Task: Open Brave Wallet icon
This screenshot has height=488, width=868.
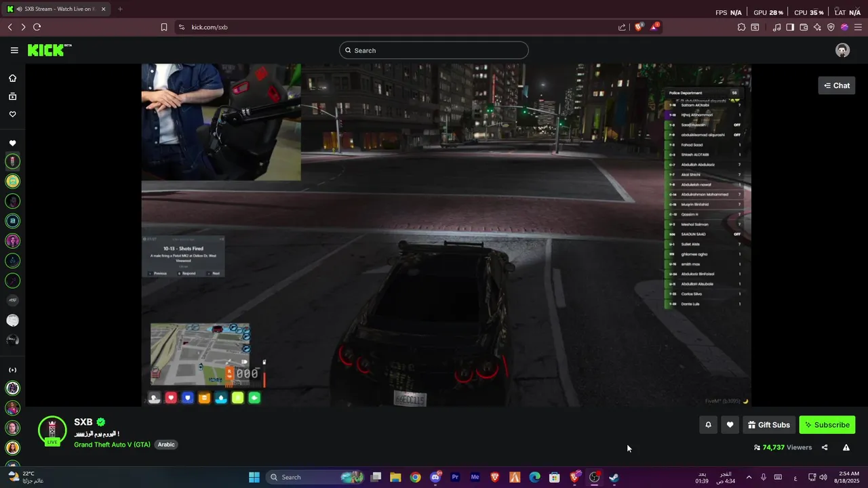Action: (x=804, y=27)
